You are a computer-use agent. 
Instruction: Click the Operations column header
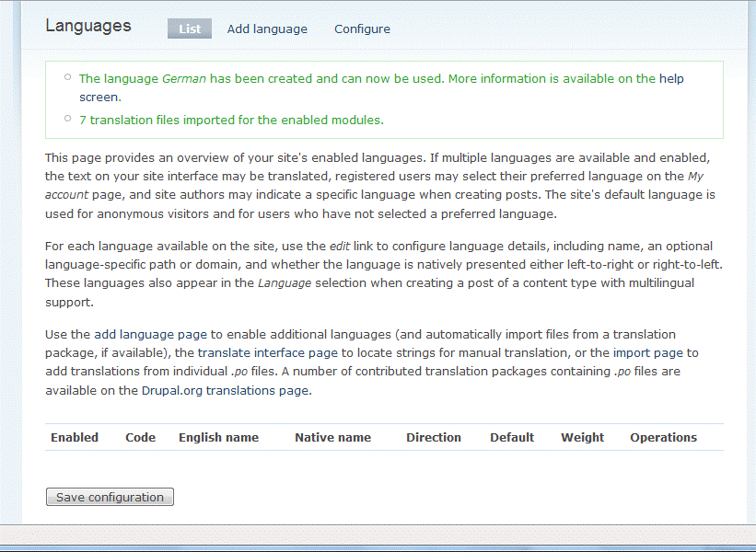point(663,437)
